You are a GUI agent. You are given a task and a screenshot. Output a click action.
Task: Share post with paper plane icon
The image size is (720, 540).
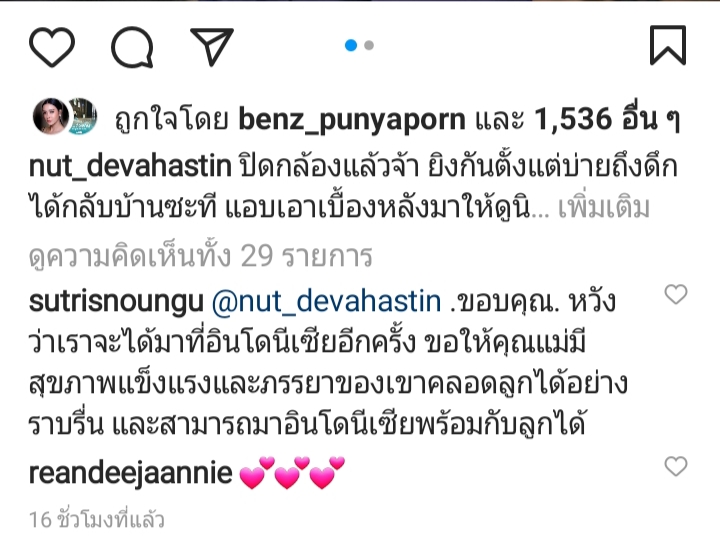pos(212,46)
